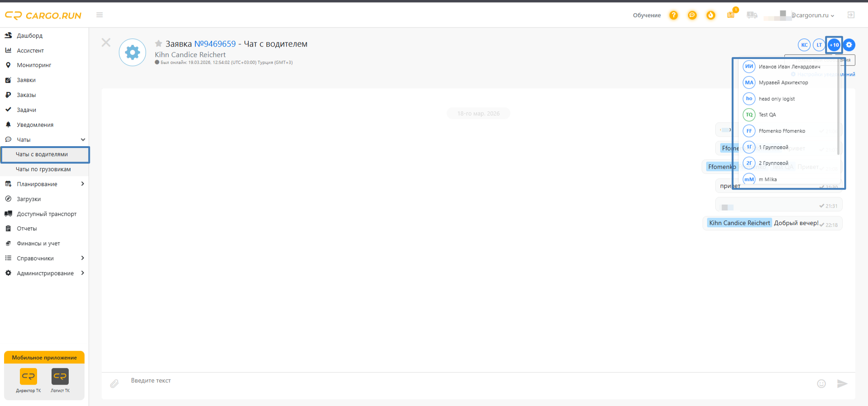This screenshot has height=406, width=868.
Task: Click the LT participant avatar
Action: [x=819, y=45]
